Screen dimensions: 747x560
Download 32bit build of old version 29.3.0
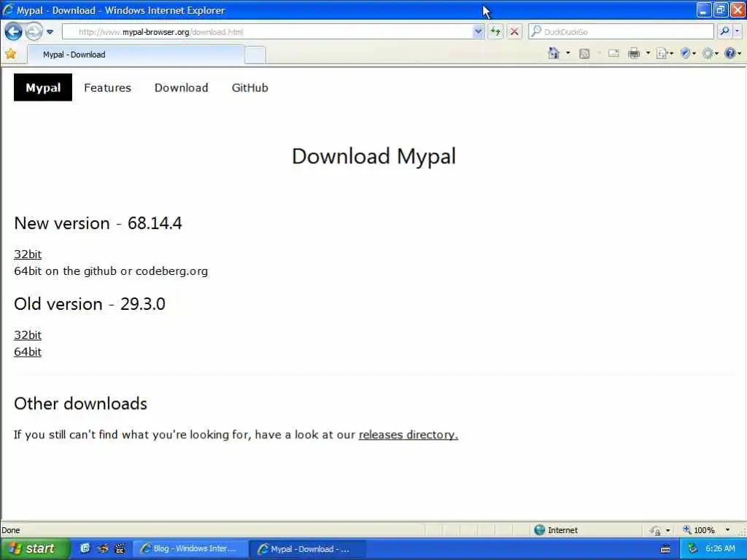coord(28,335)
